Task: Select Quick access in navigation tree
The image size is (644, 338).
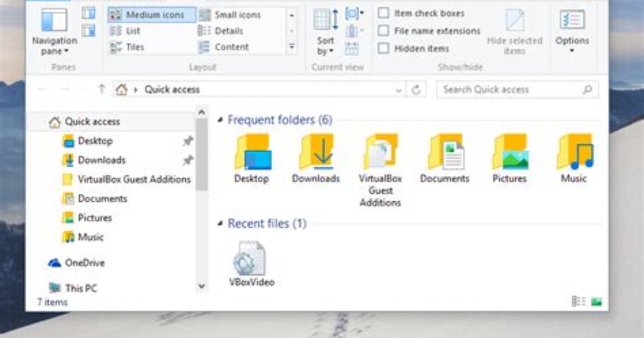Action: 111,122
